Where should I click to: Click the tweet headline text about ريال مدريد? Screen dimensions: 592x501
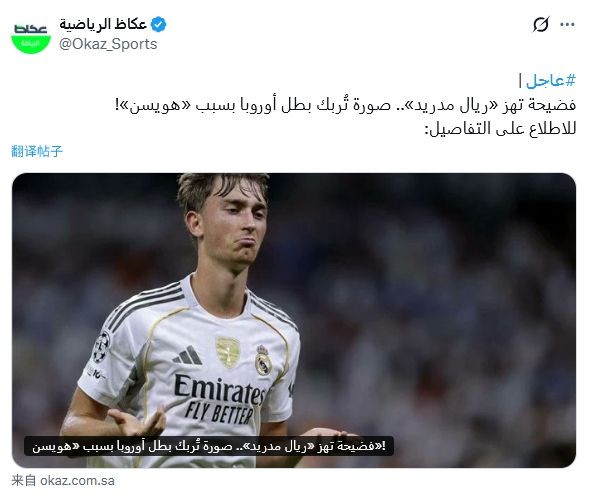tap(345, 105)
